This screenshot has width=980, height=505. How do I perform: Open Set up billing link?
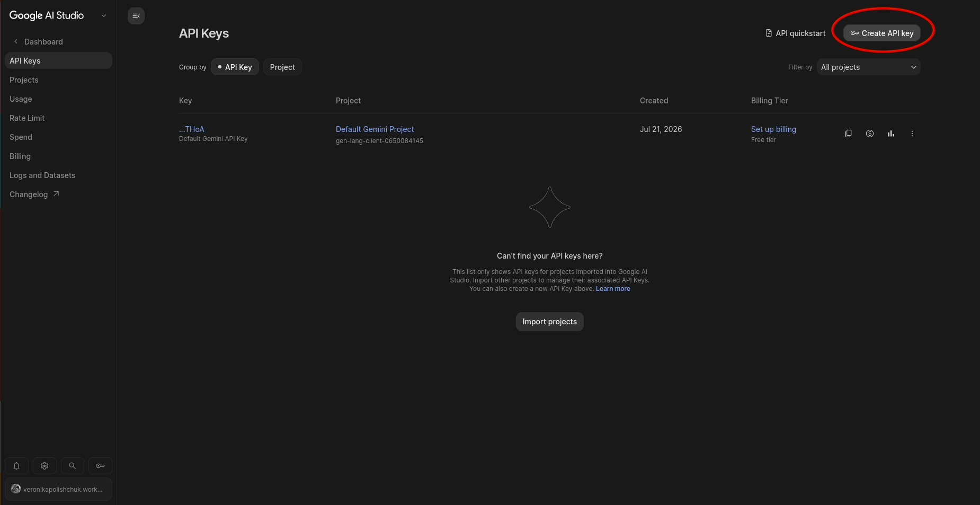tap(773, 129)
